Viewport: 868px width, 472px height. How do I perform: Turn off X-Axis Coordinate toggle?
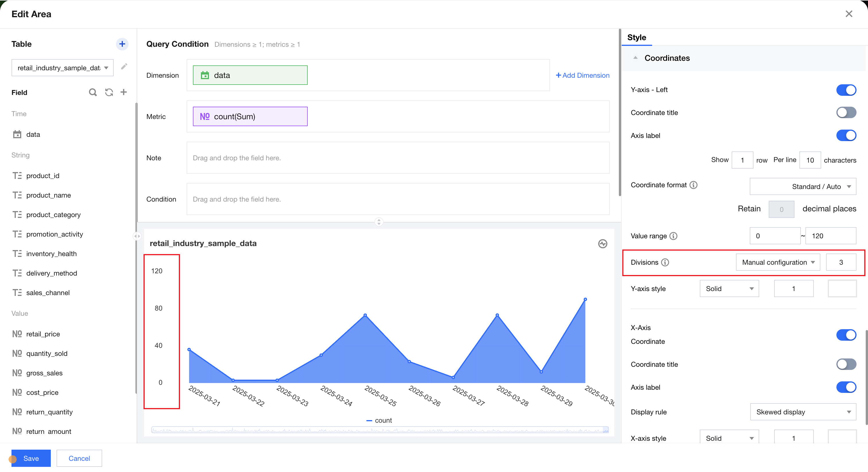coord(846,335)
